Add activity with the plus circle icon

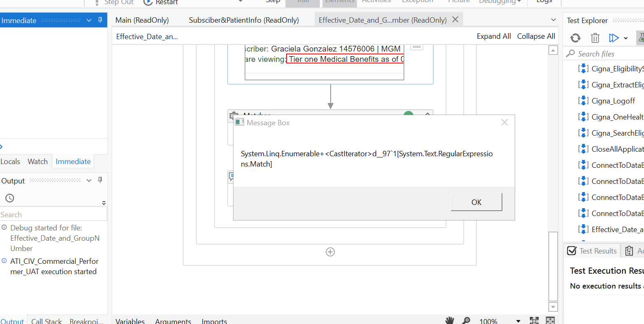click(x=330, y=252)
